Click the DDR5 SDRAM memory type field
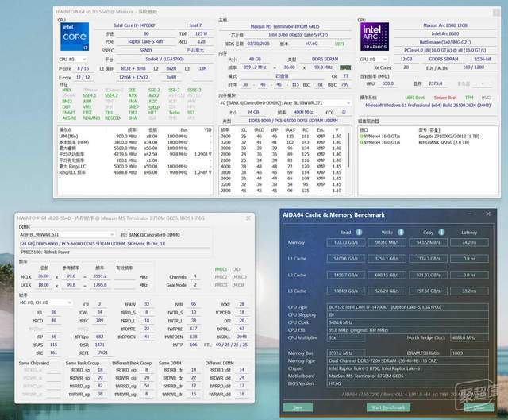The width and height of the screenshot is (508, 420). (325, 60)
